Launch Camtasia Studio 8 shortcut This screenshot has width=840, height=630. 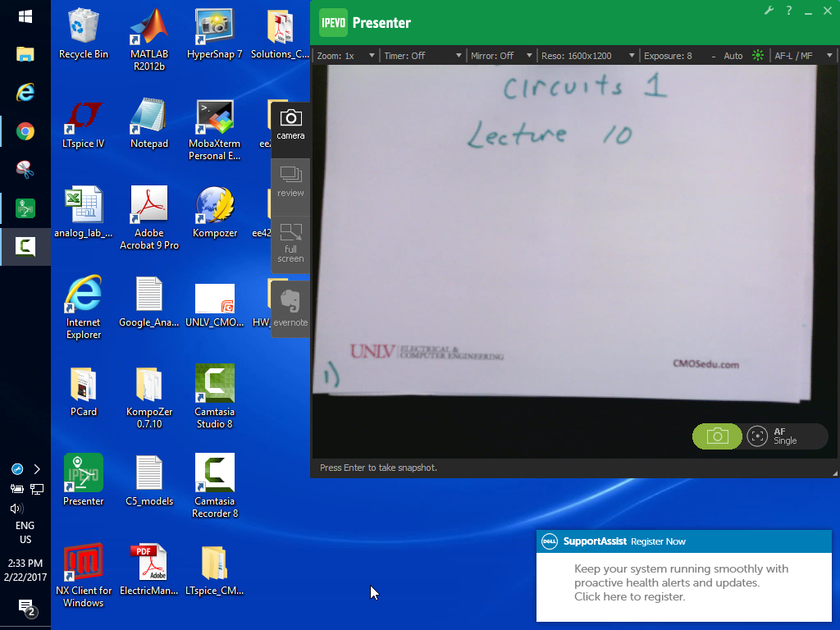pos(214,396)
